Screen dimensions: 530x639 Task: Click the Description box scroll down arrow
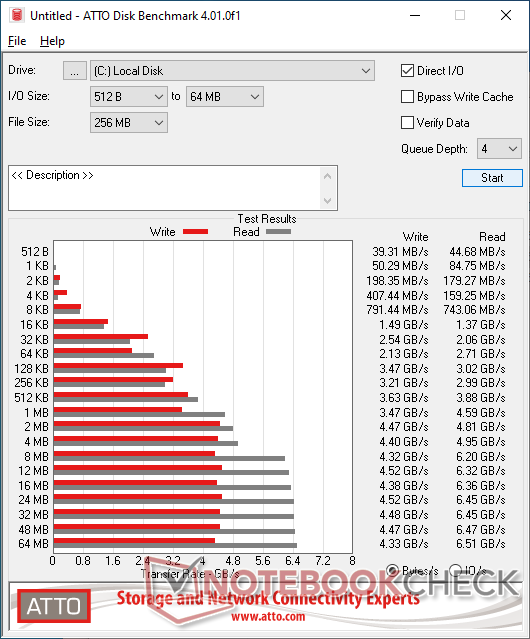click(x=328, y=200)
